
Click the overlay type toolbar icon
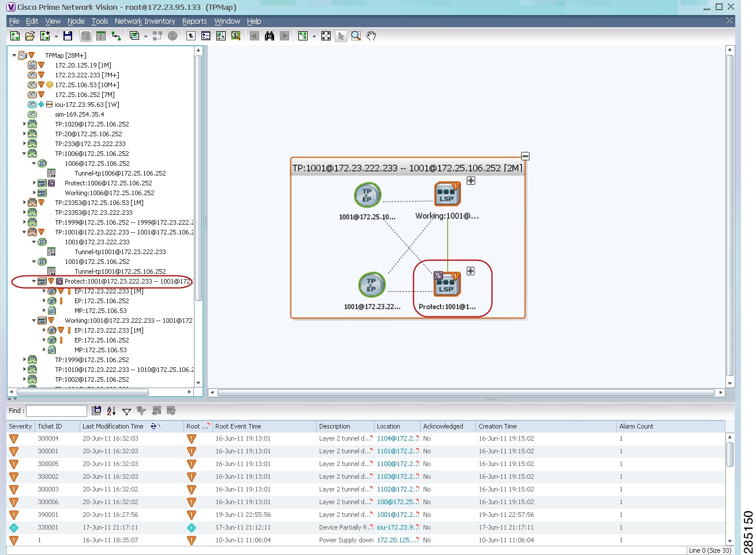[x=134, y=36]
